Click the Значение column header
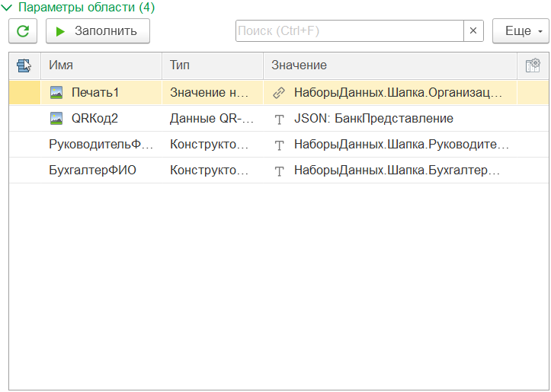Screen dimensions: 551x392 (x=389, y=65)
